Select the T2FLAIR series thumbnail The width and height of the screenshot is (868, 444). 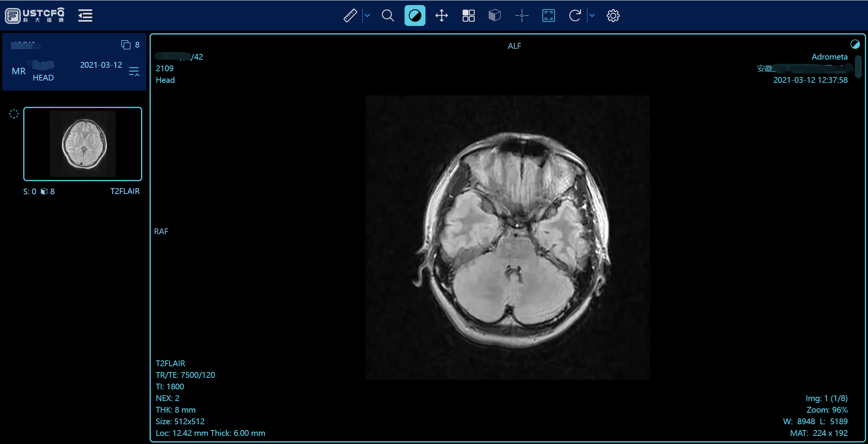coord(83,144)
